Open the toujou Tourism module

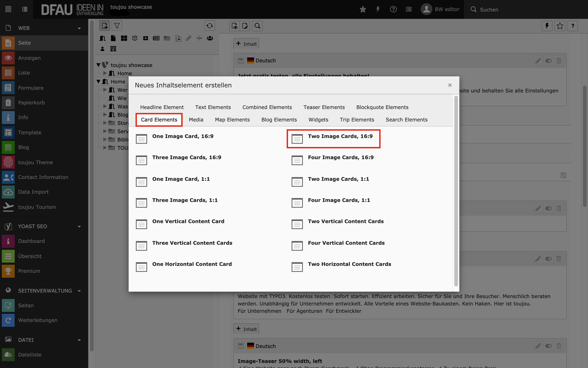click(44, 207)
